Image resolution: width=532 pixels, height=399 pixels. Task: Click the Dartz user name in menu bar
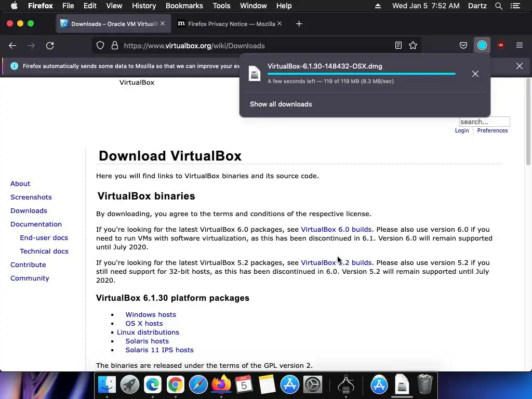(477, 6)
